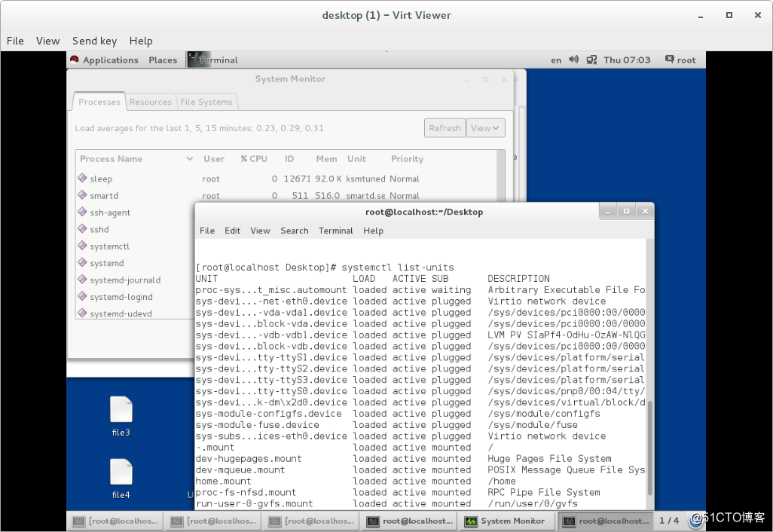Close the root@localhost terminal window

[645, 212]
